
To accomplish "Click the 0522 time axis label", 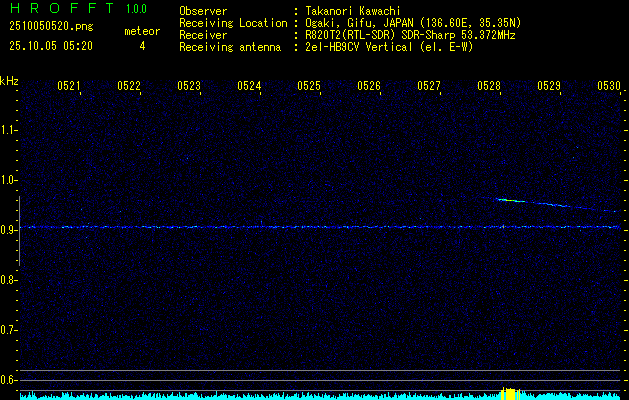I will click(129, 85).
